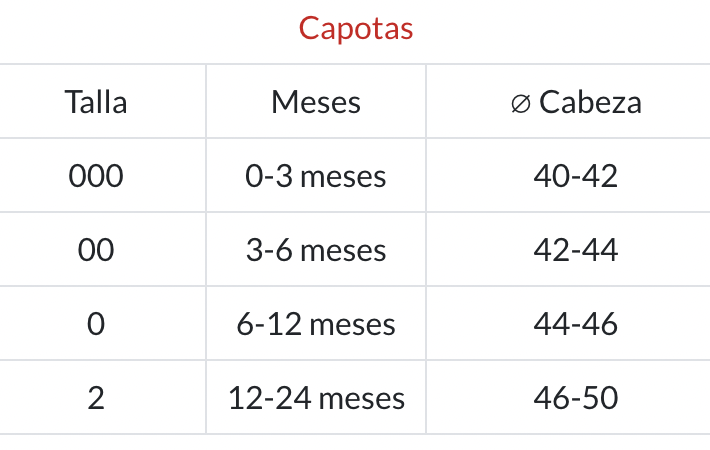Click the 46-50 head measurement
This screenshot has width=710, height=450.
(x=576, y=398)
